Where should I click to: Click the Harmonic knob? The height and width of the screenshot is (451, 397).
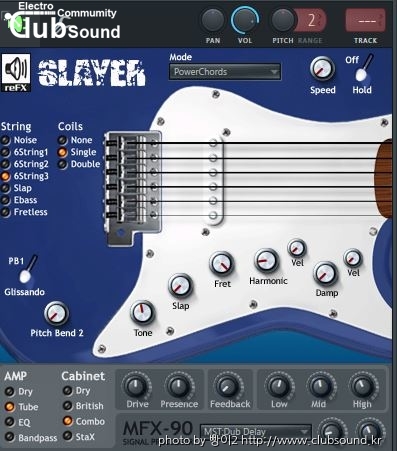click(267, 261)
